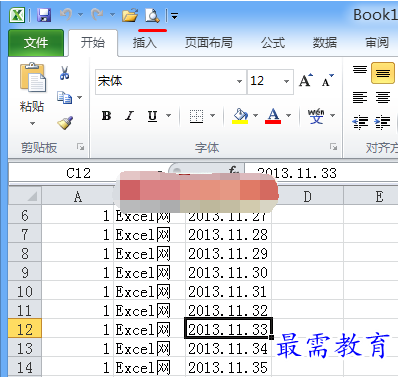This screenshot has height=377, width=398.
Task: Click the wén phonetic guide icon
Action: 316,116
